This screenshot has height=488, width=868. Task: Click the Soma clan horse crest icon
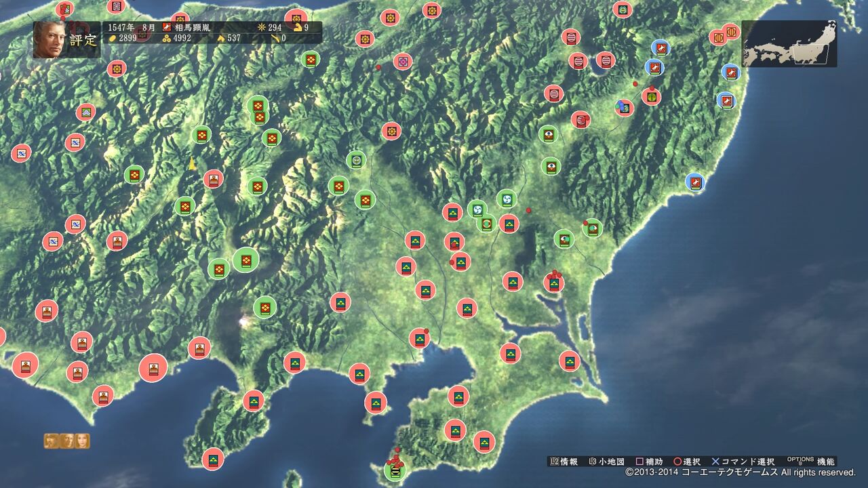166,28
